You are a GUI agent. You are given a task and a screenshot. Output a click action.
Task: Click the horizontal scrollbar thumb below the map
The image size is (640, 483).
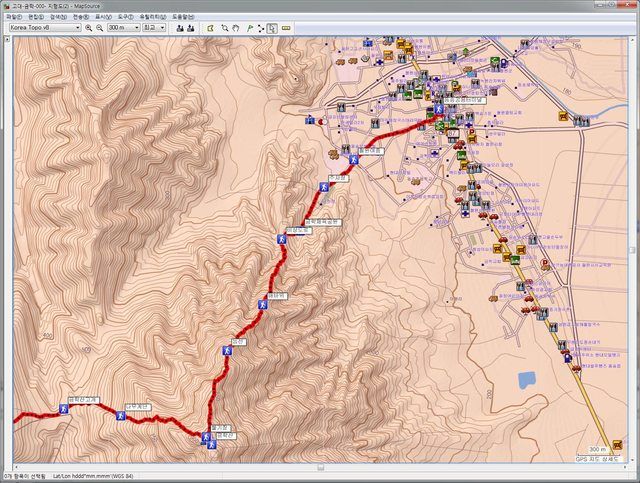click(x=320, y=467)
